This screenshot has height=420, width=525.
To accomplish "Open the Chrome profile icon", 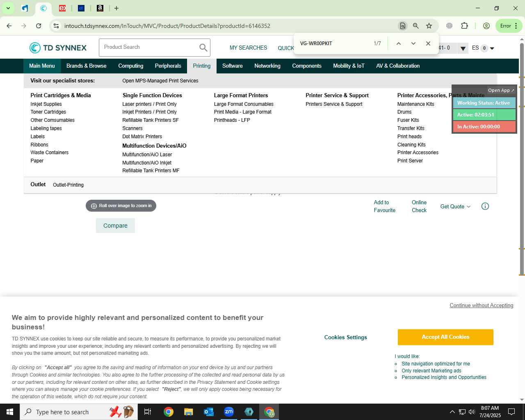I will 486,26.
